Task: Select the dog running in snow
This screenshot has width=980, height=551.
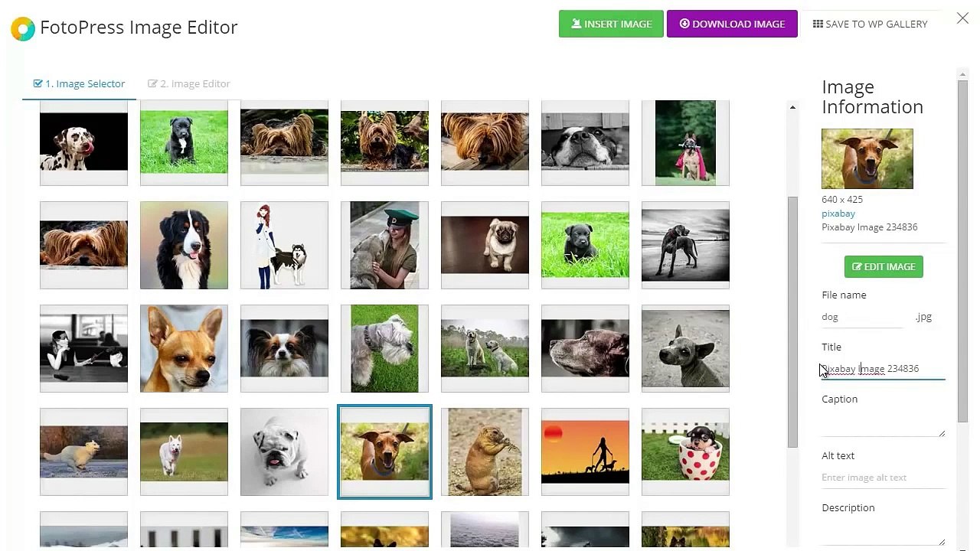Action: tap(83, 452)
